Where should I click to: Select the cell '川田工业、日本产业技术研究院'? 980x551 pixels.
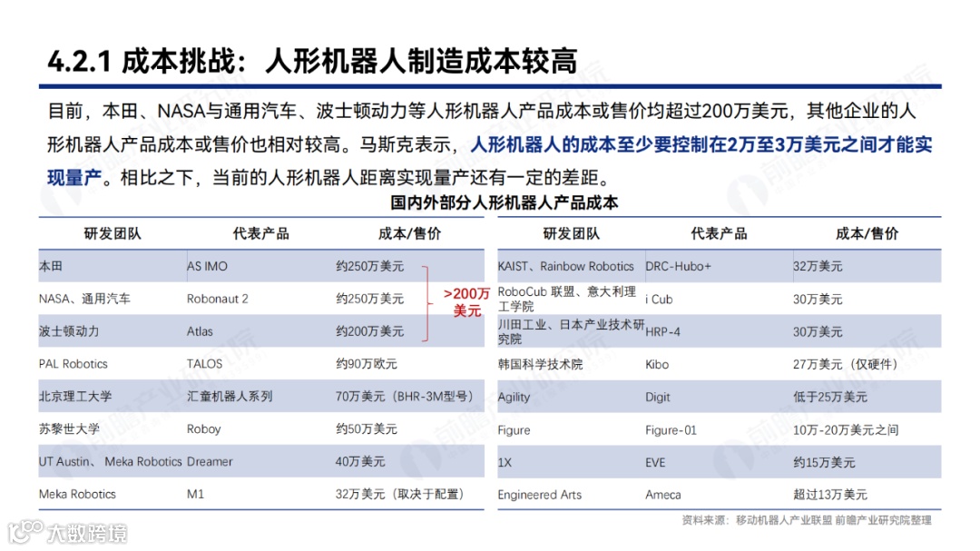(x=572, y=331)
